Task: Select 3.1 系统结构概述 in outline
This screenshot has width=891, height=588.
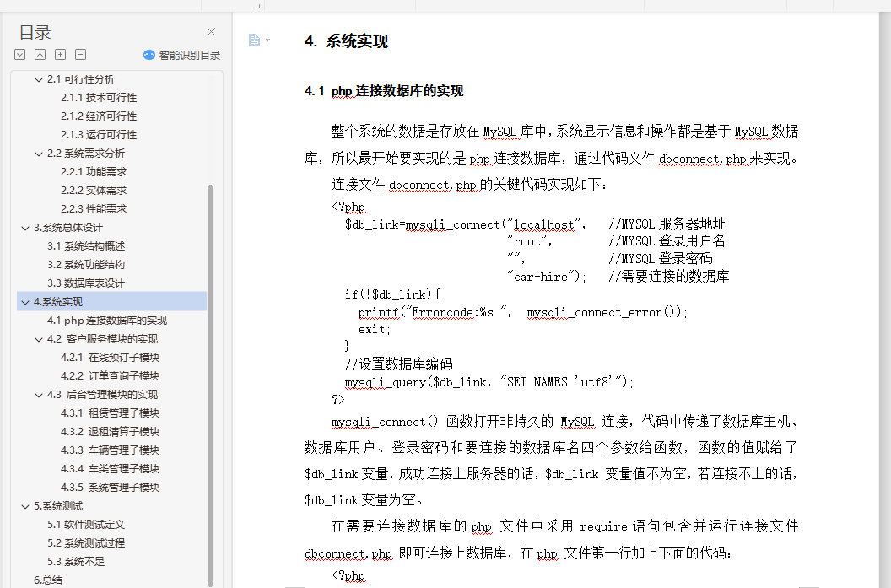Action: tap(86, 246)
